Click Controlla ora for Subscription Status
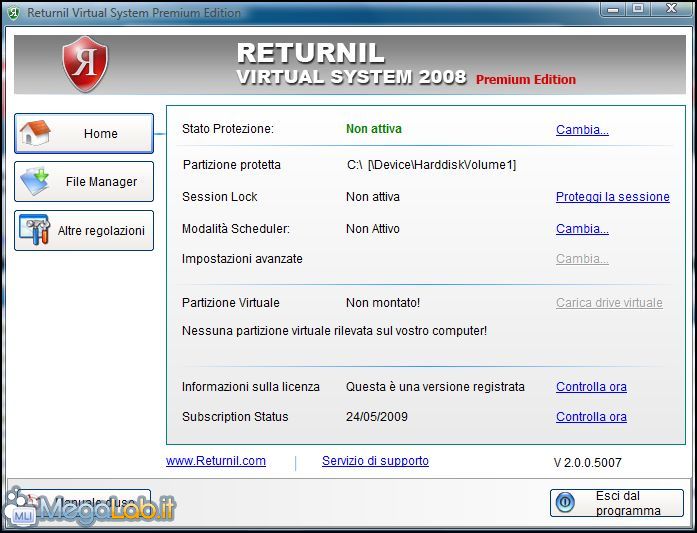 [591, 417]
